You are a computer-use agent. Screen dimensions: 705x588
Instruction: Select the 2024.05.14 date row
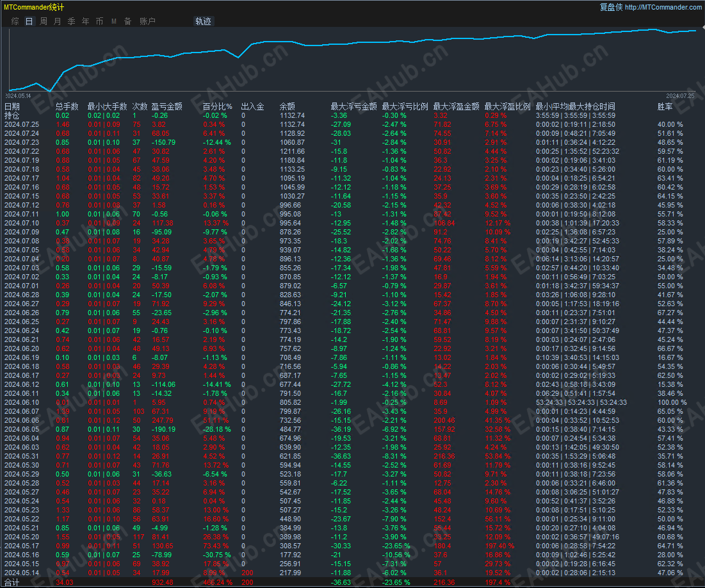coord(22,573)
